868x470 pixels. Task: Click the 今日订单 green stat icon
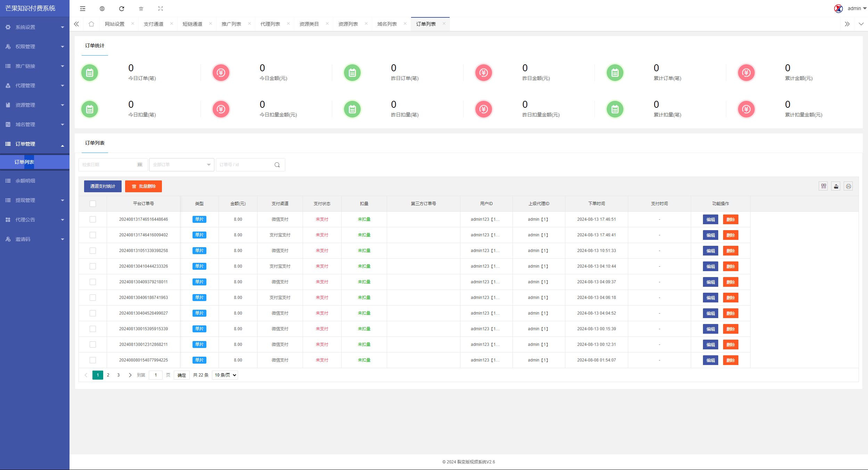(x=90, y=73)
